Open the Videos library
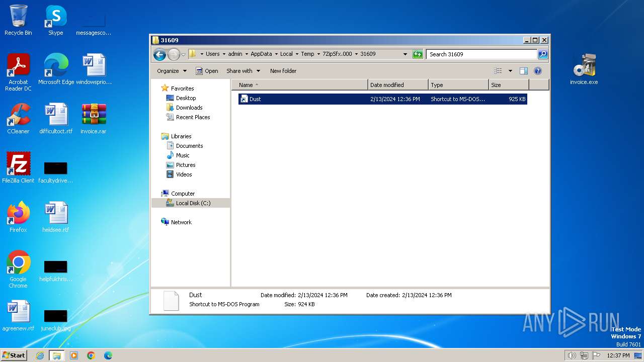 coord(184,174)
